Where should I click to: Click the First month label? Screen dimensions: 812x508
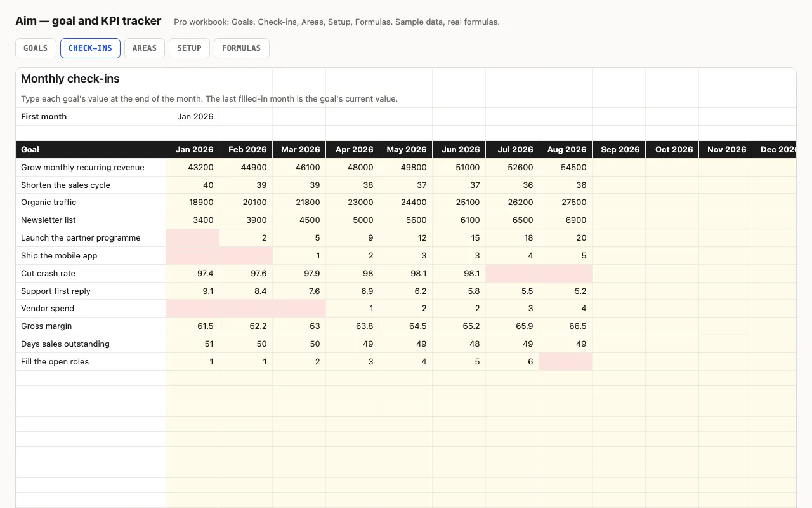pyautogui.click(x=91, y=117)
